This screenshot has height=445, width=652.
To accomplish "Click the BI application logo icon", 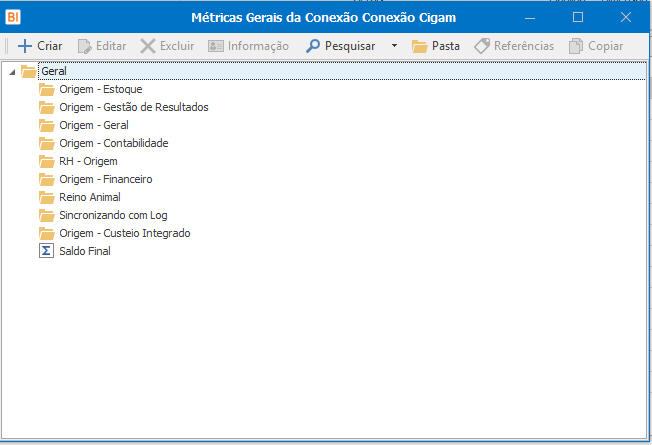I will [x=13, y=17].
